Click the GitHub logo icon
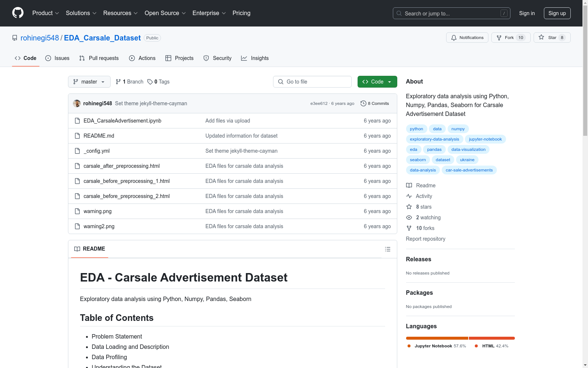The width and height of the screenshot is (588, 368). pos(18,13)
